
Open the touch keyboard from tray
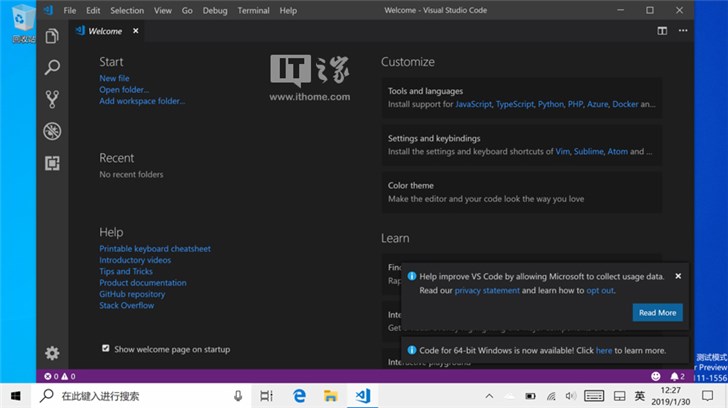pos(594,396)
